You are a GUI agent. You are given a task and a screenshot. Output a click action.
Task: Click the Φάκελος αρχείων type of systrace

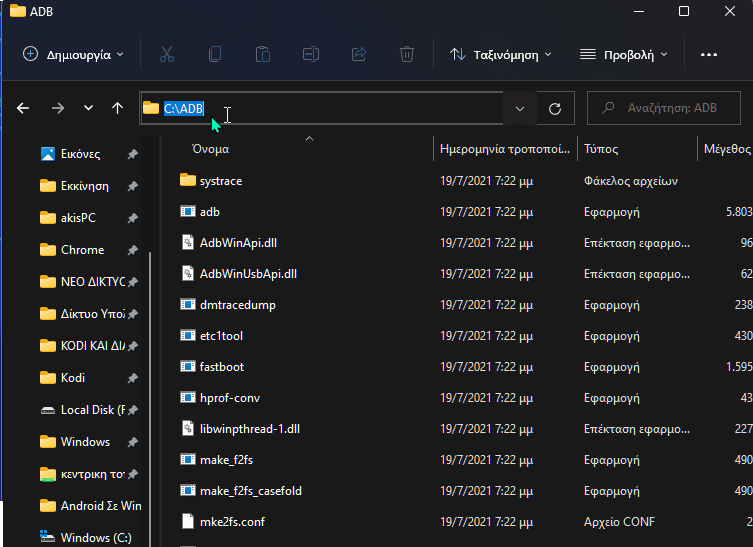pyautogui.click(x=631, y=181)
